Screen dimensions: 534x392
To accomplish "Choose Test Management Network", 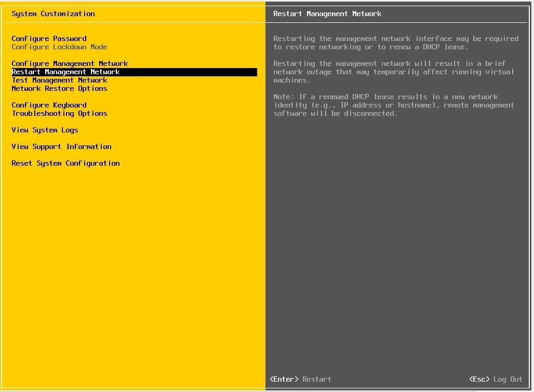I will pyautogui.click(x=59, y=80).
